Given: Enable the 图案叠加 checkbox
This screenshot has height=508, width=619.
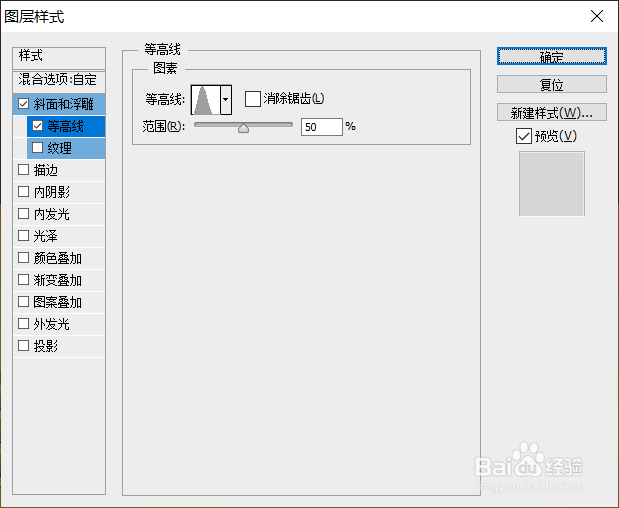Looking at the screenshot, I should (24, 302).
